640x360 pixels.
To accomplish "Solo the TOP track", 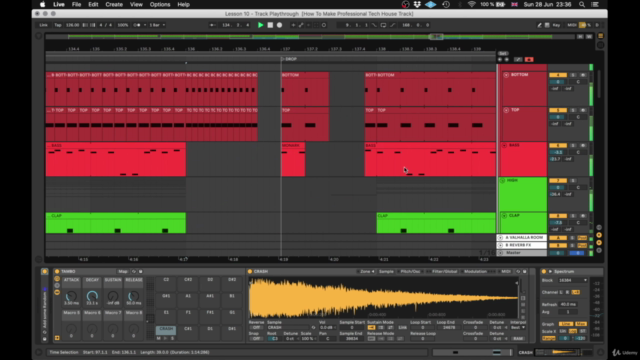I will pos(573,110).
